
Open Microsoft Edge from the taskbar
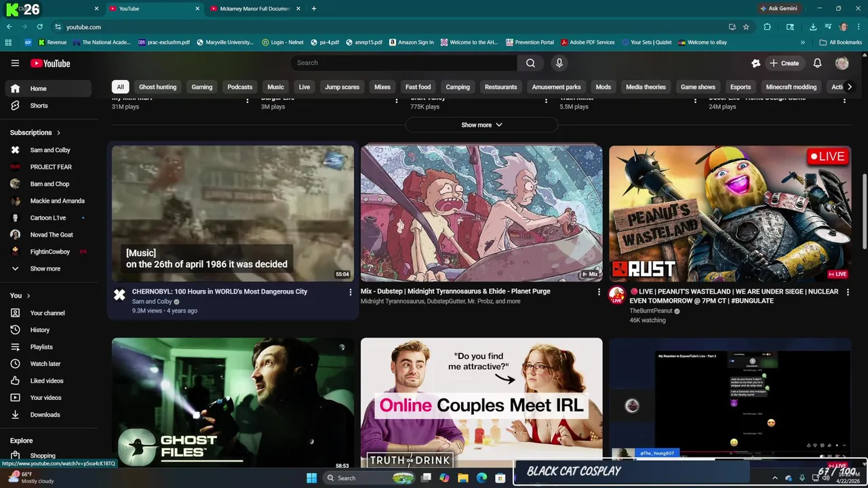(x=482, y=478)
